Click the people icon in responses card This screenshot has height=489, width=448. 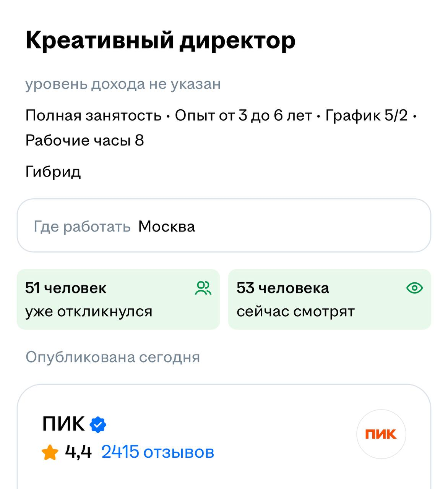(x=203, y=288)
